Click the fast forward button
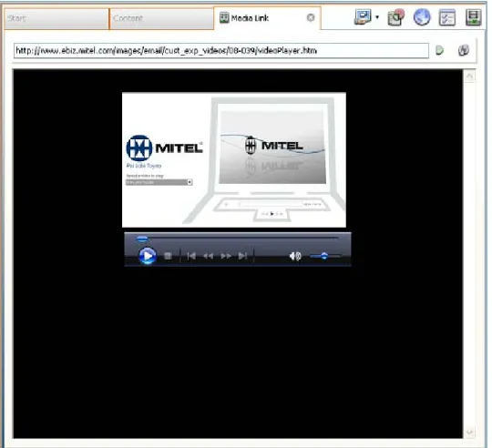 tap(226, 256)
